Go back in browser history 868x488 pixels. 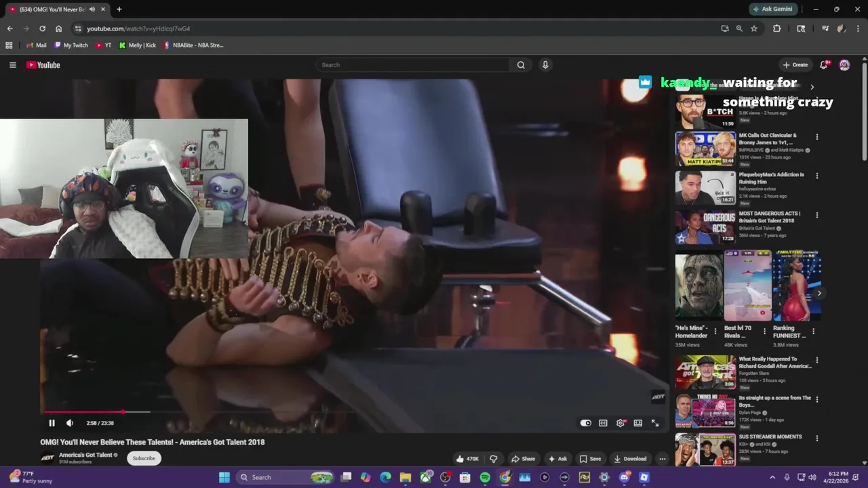[9, 28]
